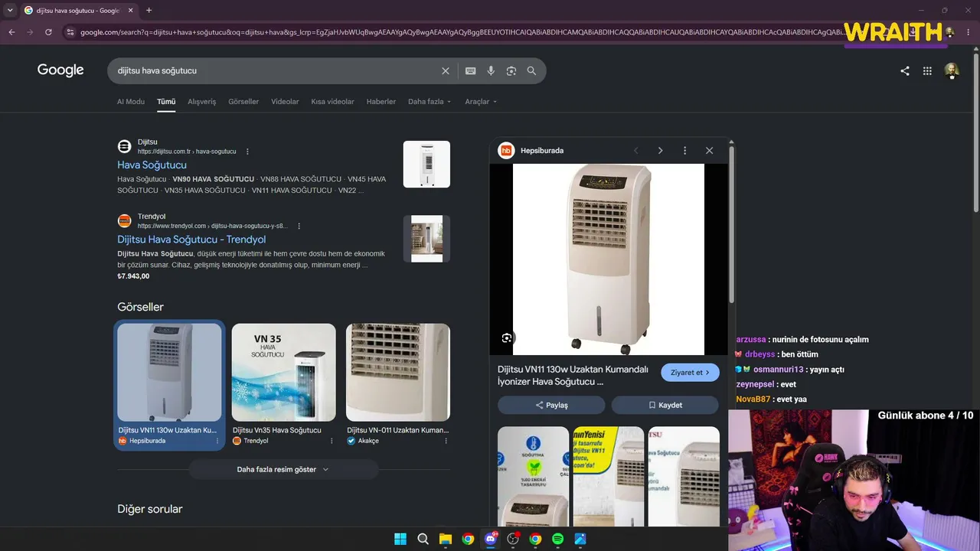The image size is (980, 551).
Task: Switch to the Alışveriş tab
Action: (x=202, y=102)
